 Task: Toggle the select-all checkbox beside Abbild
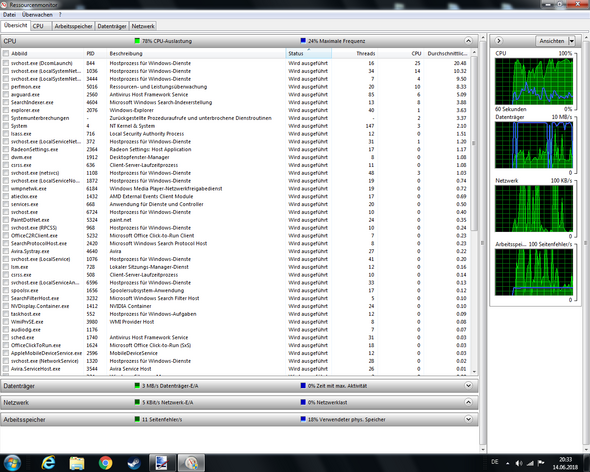6,53
